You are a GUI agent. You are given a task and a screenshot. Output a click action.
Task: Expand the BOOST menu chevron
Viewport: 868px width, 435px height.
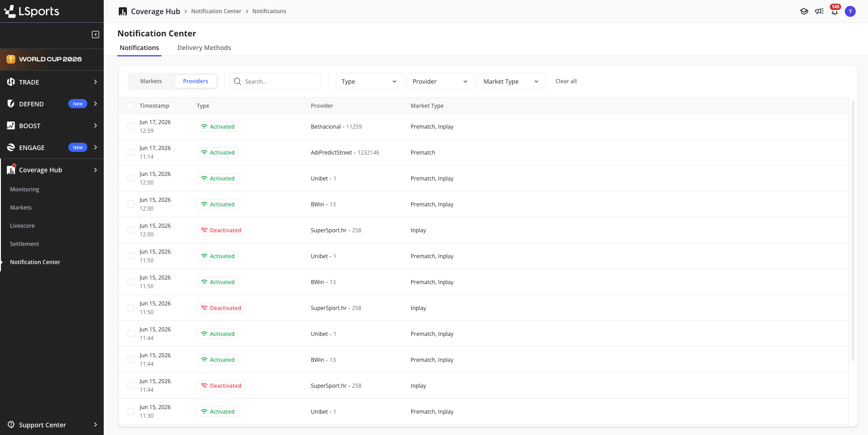(96, 125)
